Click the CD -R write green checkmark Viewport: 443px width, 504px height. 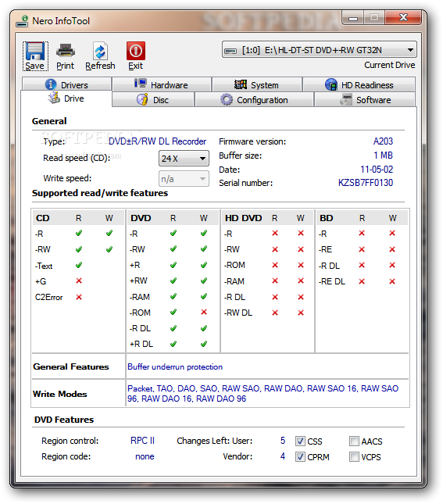tap(109, 234)
